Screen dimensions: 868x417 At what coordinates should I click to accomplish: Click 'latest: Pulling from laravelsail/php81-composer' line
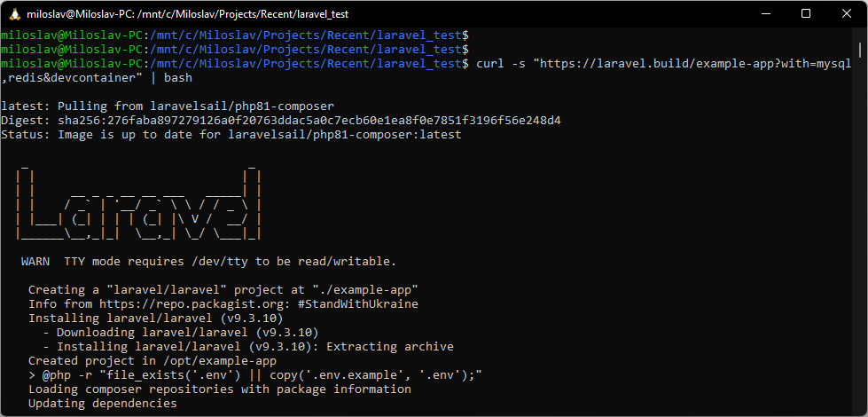[168, 106]
